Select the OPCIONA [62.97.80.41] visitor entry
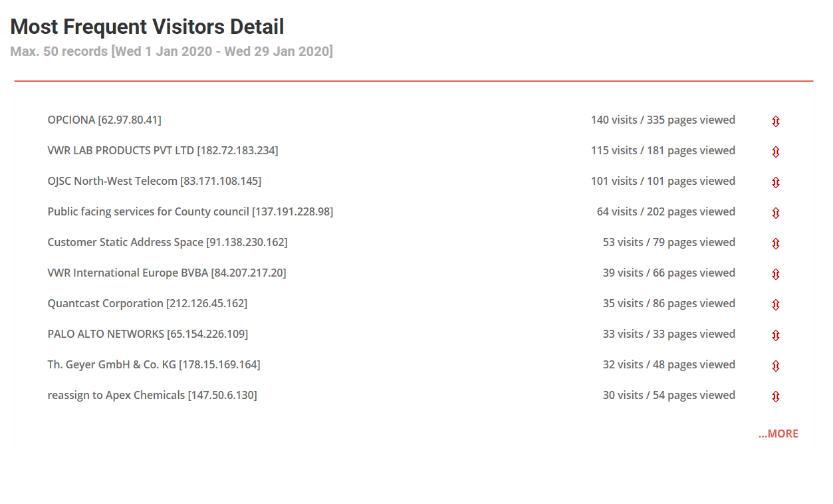The height and width of the screenshot is (504, 833). pyautogui.click(x=104, y=120)
